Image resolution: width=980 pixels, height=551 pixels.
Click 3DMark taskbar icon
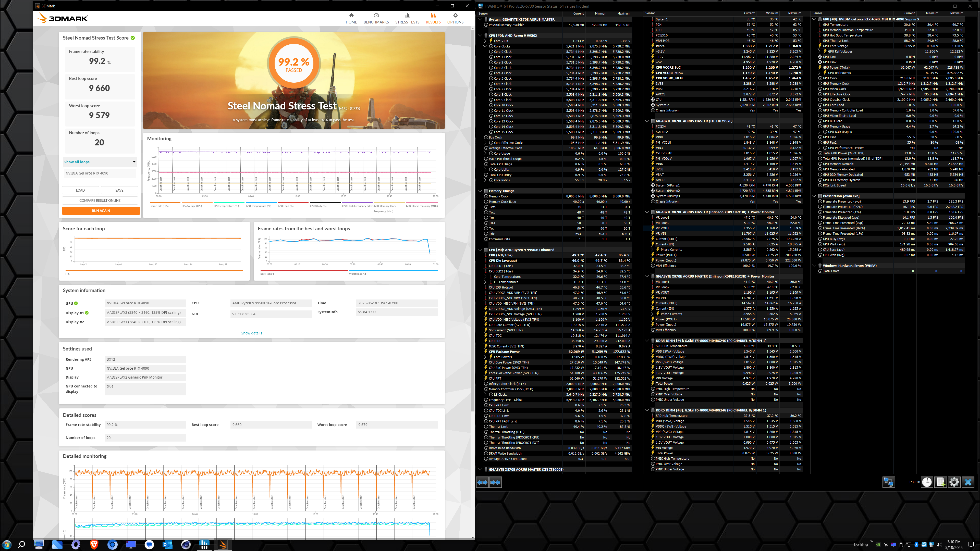(223, 545)
